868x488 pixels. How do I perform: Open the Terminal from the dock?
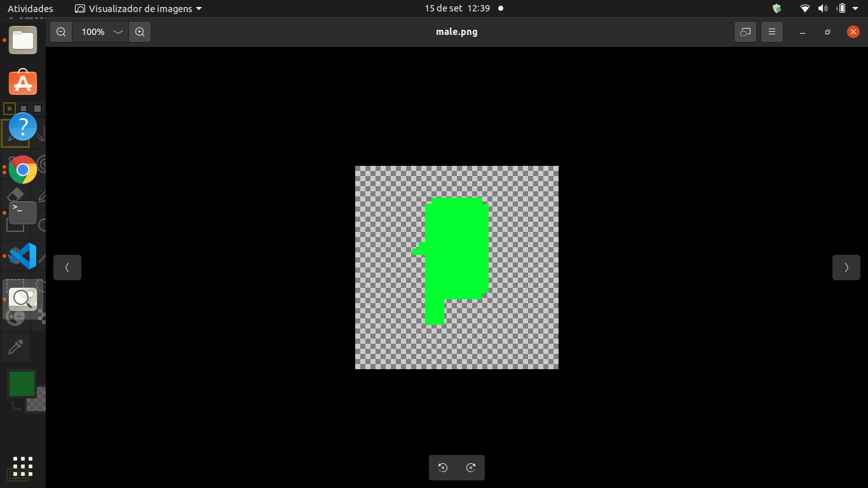(x=23, y=212)
